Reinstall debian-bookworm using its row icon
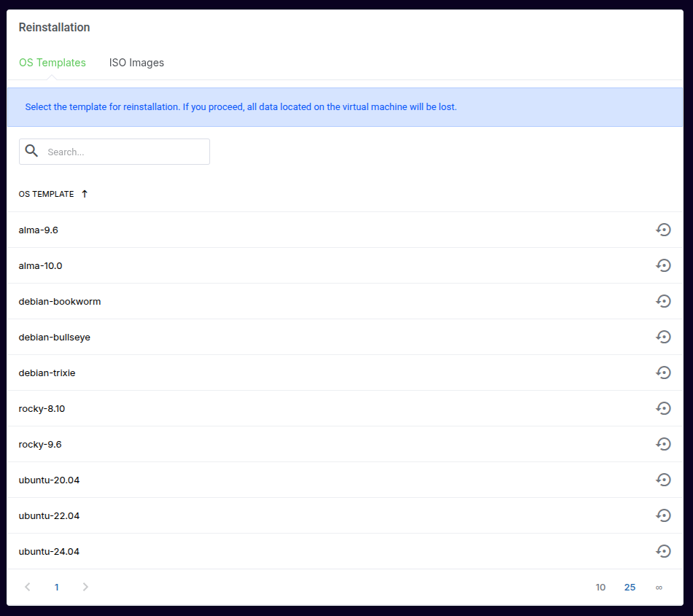Screen dimensions: 693x616 663,301
